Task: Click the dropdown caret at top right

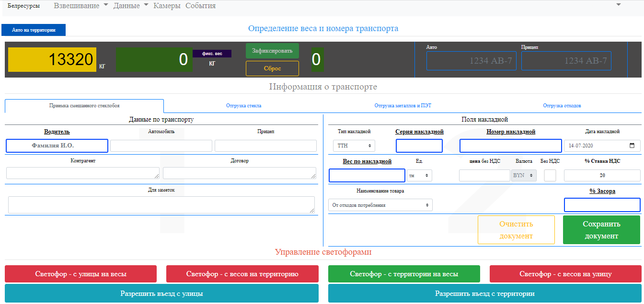Action: point(618,5)
